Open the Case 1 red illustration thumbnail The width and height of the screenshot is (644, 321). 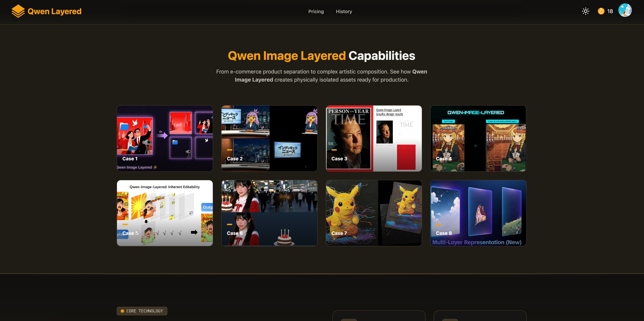165,138
